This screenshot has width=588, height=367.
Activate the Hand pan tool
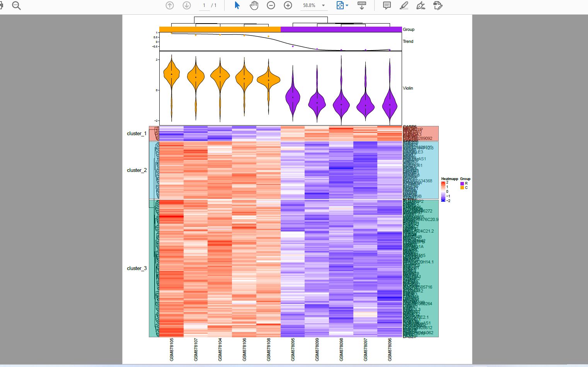click(x=254, y=5)
